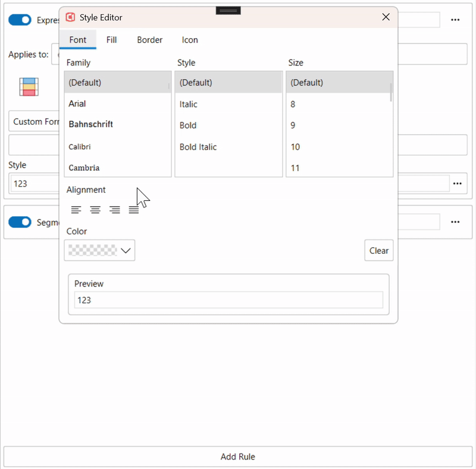Click the Style Editor app logo icon

click(x=71, y=17)
